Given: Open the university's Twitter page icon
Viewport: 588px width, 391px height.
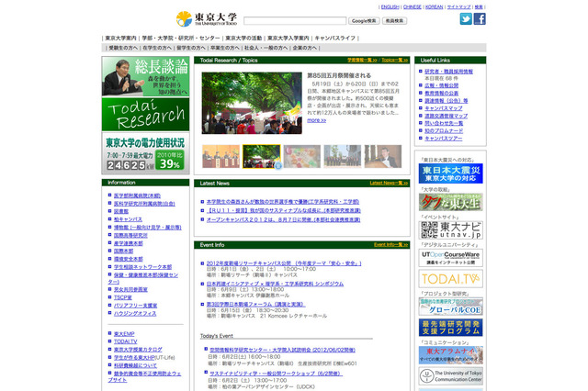Looking at the screenshot, I should click(466, 18).
